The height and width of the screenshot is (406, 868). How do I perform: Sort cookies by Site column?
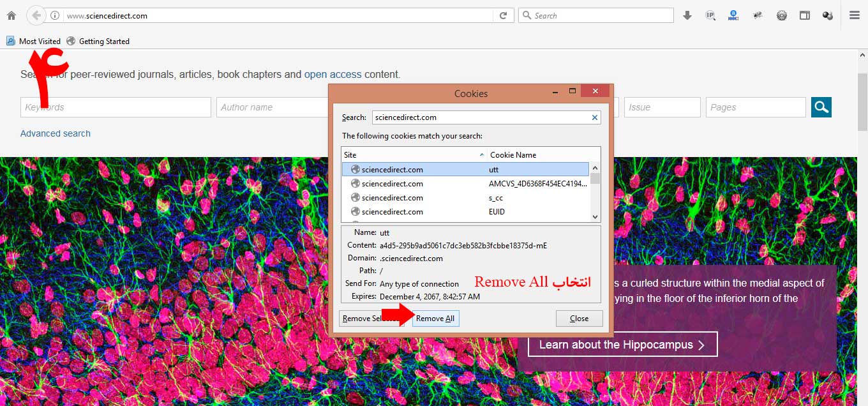414,154
